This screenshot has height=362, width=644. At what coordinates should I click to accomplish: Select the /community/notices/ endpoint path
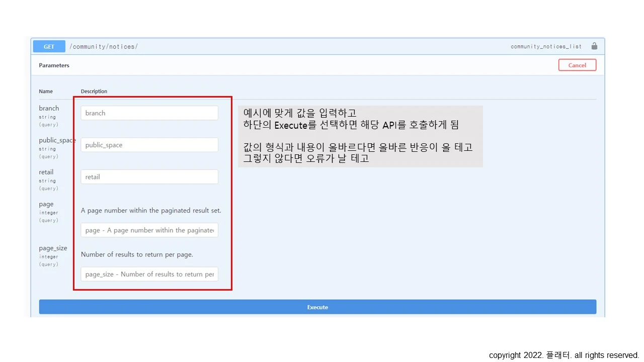(104, 46)
